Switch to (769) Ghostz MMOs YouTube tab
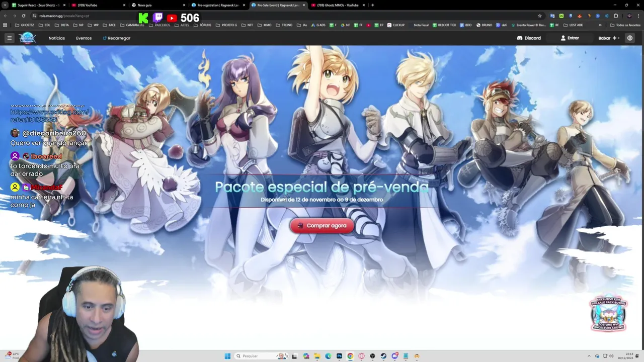 point(338,5)
